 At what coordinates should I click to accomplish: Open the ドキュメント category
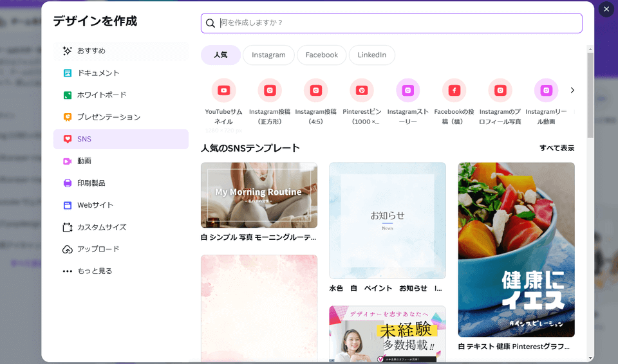pos(121,73)
